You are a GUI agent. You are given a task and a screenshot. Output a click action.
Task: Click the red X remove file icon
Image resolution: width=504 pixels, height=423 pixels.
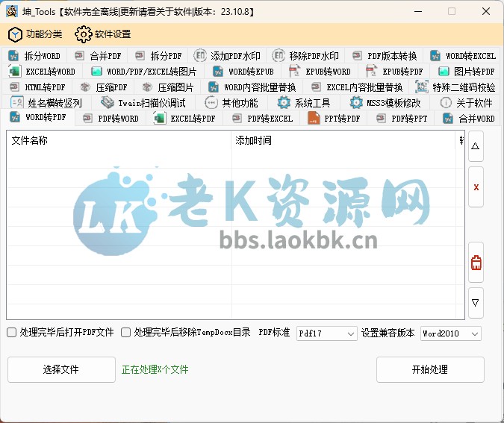click(476, 187)
